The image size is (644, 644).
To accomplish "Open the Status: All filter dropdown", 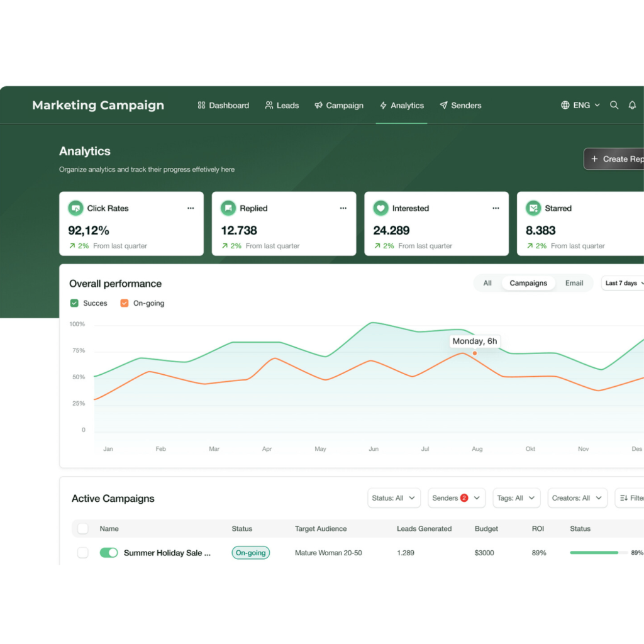I will [394, 498].
